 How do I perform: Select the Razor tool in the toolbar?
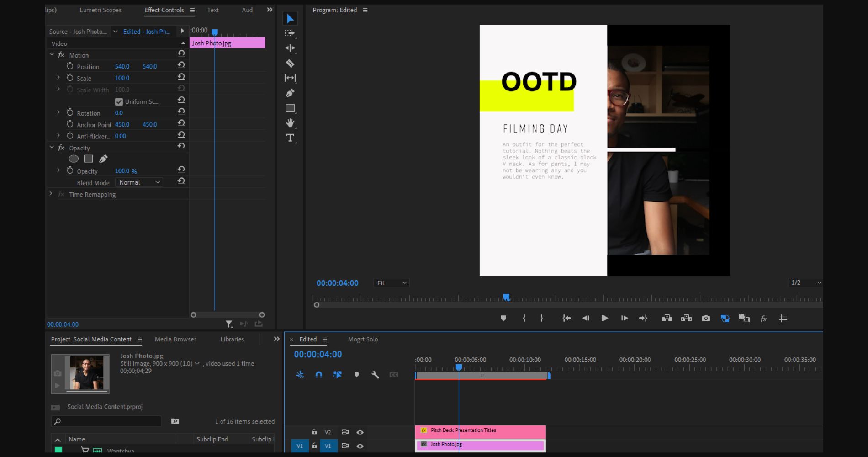coord(290,64)
